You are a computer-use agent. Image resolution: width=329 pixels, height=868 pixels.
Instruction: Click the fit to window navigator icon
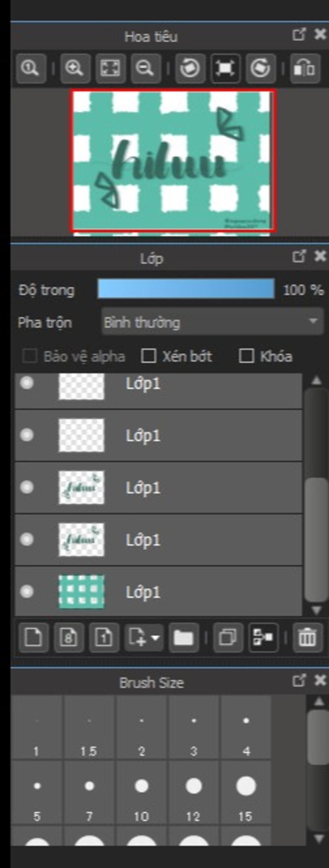point(111,68)
